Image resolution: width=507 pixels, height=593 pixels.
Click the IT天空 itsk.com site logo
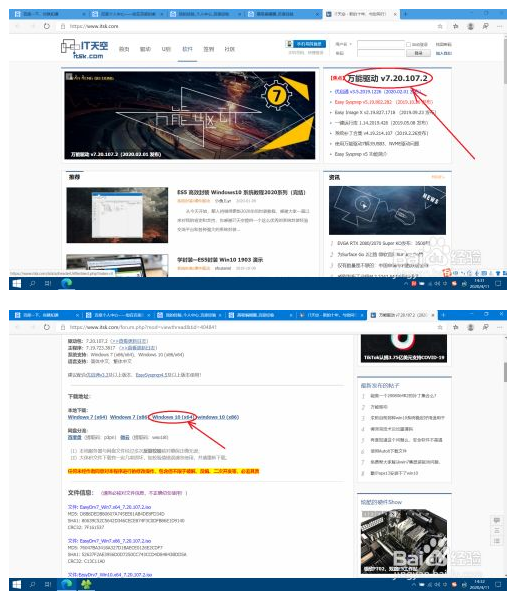pos(84,49)
